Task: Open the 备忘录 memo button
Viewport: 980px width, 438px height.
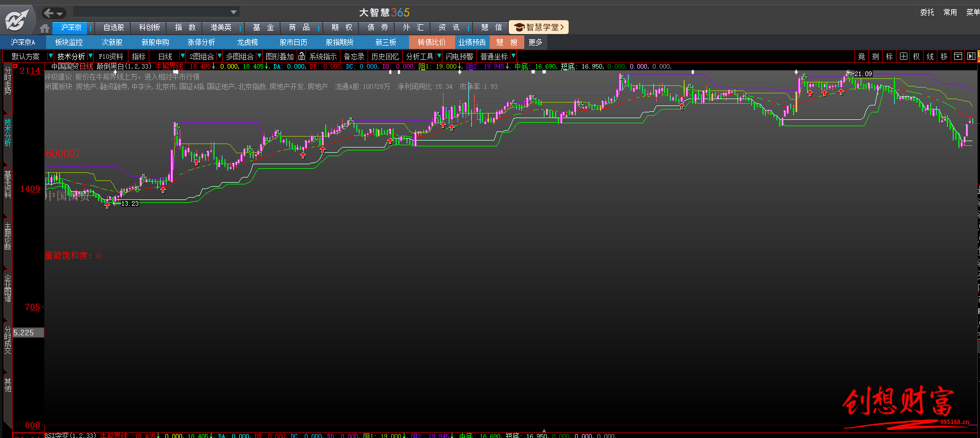Action: (x=354, y=56)
